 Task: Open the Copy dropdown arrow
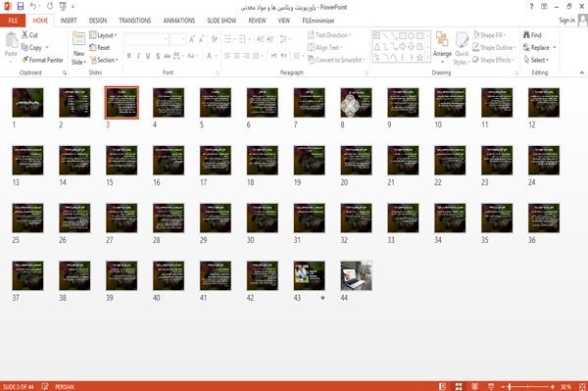click(47, 48)
